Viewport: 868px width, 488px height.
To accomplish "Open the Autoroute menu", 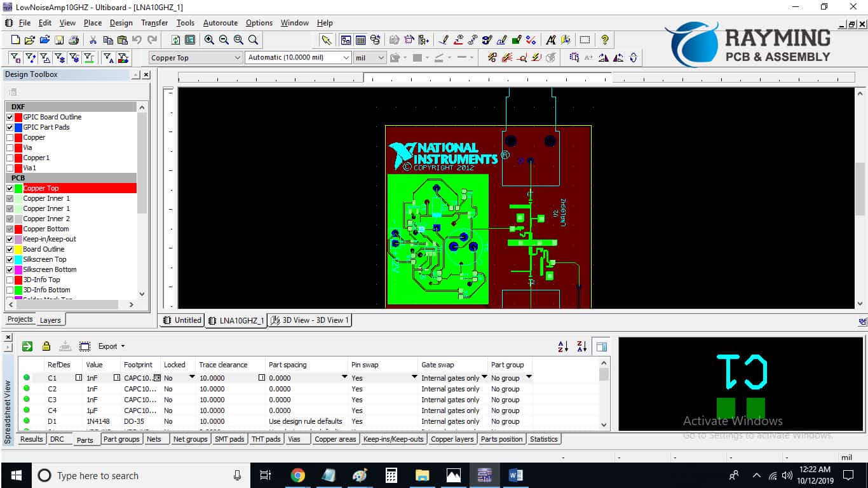I will pyautogui.click(x=220, y=22).
